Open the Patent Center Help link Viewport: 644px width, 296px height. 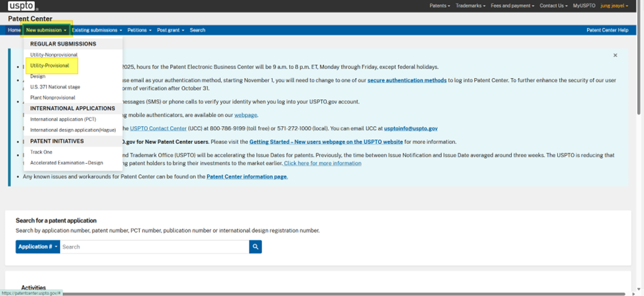608,30
